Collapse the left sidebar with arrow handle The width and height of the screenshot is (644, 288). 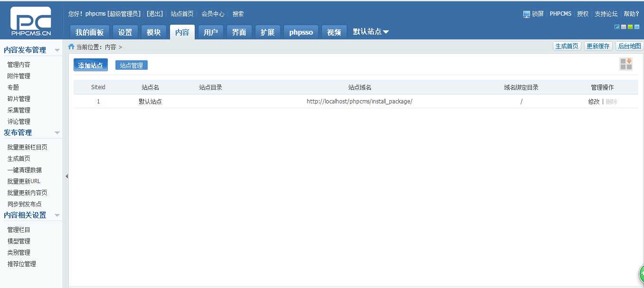coord(66,176)
